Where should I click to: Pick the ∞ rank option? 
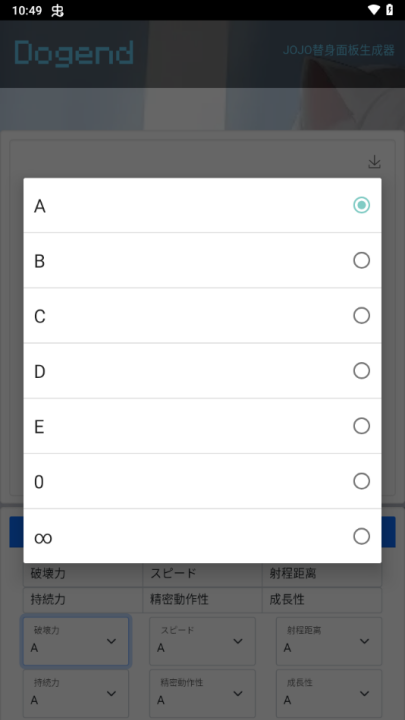pyautogui.click(x=202, y=536)
